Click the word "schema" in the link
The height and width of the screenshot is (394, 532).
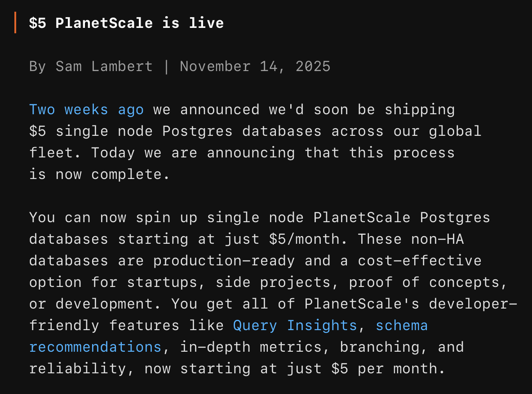[402, 325]
